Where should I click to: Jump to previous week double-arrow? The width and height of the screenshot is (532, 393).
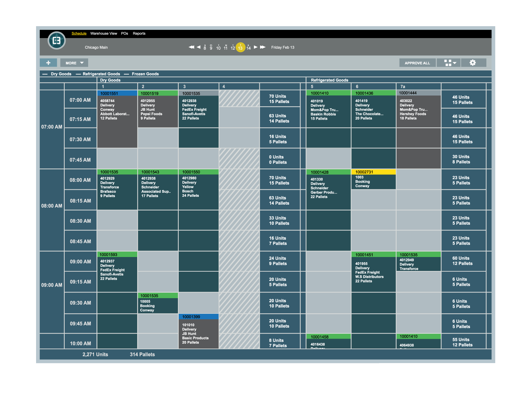coord(192,47)
